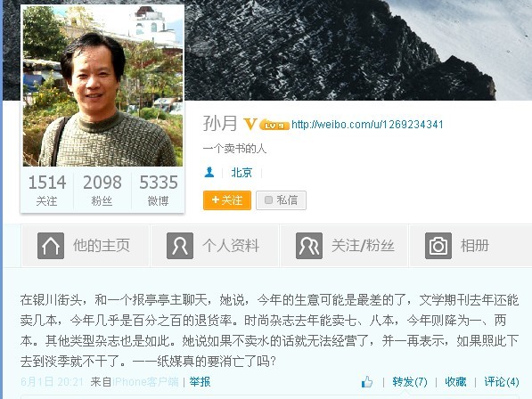Viewport: 532px width, 399px height.
Task: Select the person icon for 个人资料
Action: tap(180, 246)
